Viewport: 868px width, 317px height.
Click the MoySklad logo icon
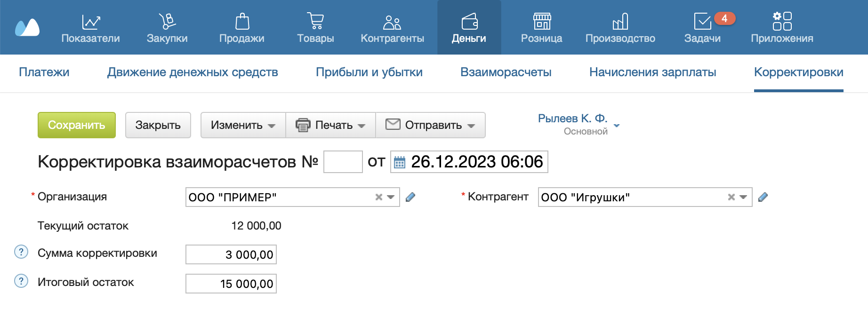coord(27,28)
